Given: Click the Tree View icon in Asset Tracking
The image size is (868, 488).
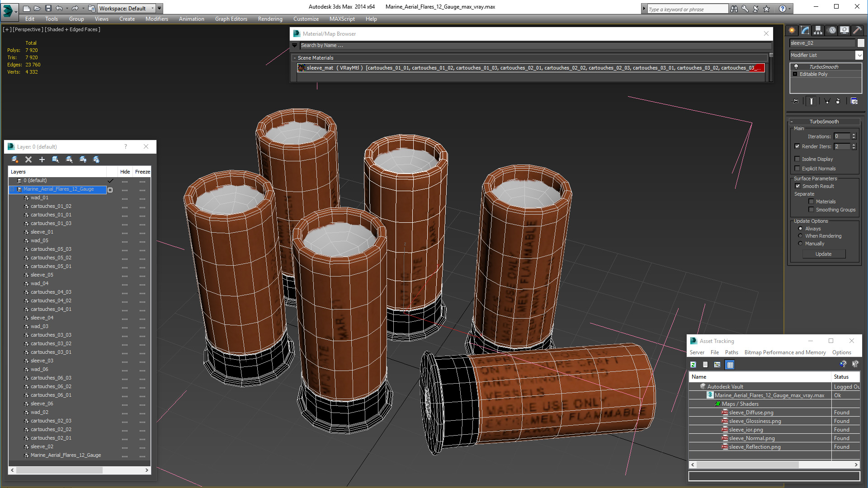Looking at the screenshot, I should coord(717,365).
